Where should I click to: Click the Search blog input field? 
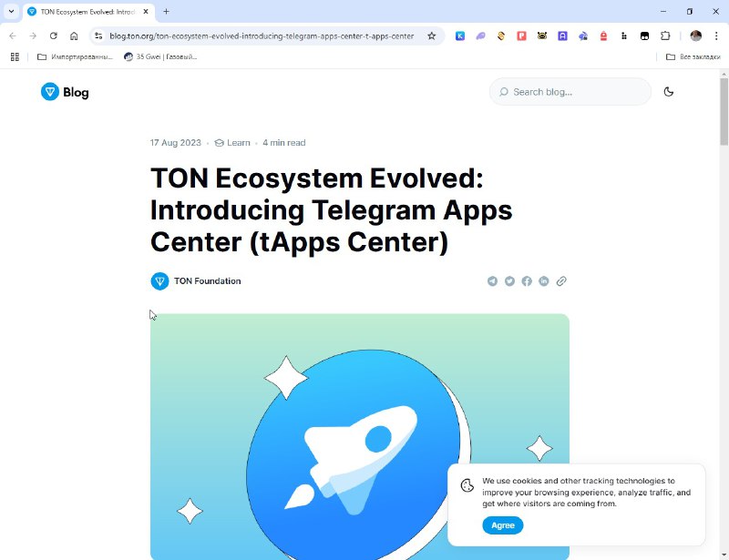click(x=570, y=92)
